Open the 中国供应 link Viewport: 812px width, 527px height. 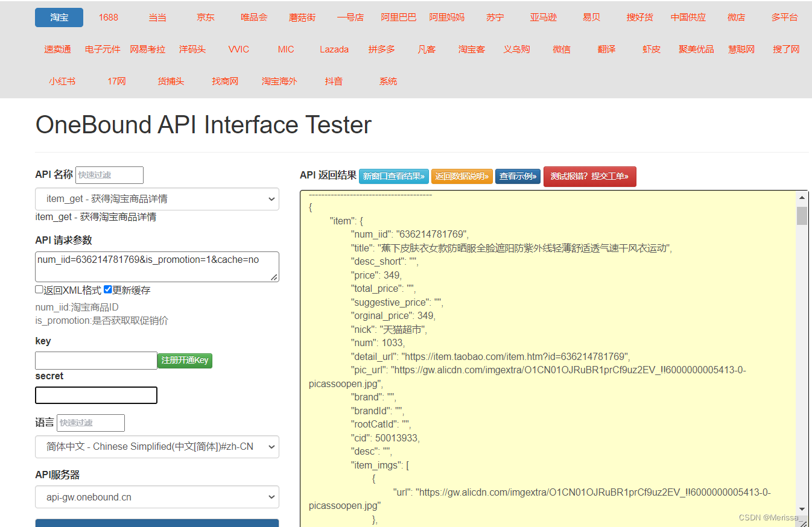point(688,17)
